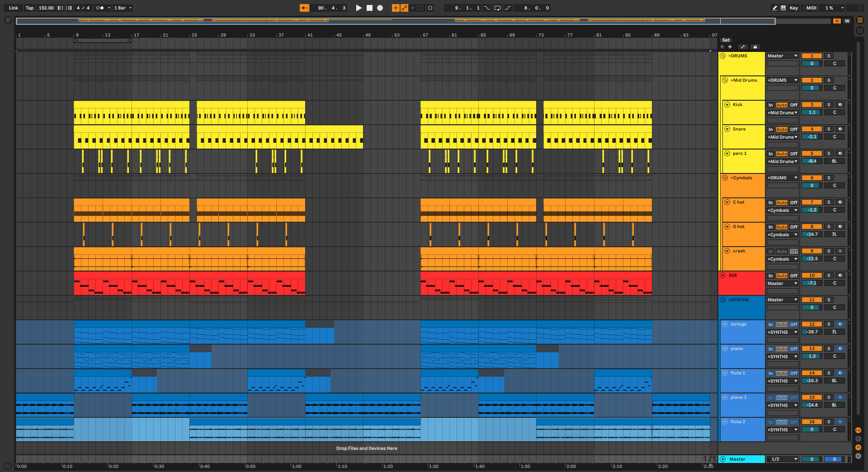
Task: Click the Lock Envelopes padlock icon
Action: pos(755,47)
